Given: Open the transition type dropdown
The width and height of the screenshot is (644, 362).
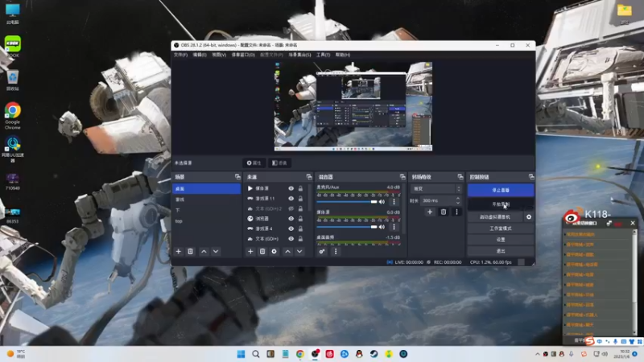Looking at the screenshot, I should click(436, 189).
